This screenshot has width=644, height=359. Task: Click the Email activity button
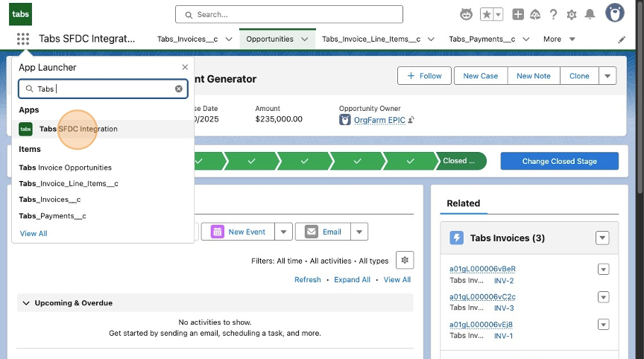323,232
